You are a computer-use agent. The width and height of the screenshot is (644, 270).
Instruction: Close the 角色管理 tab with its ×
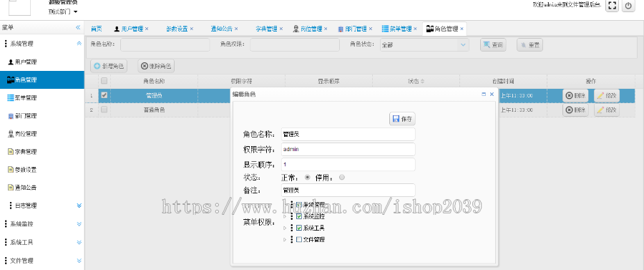[462, 29]
